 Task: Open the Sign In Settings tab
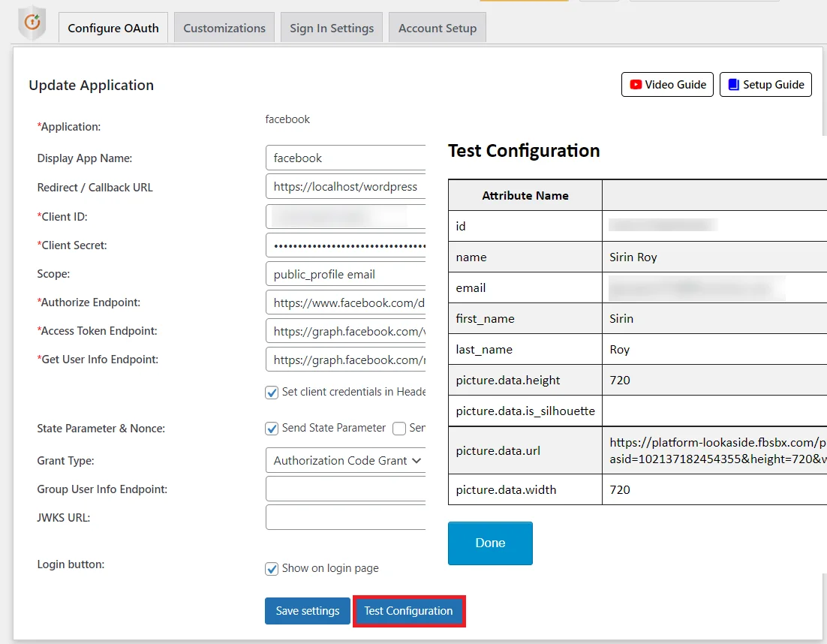coord(331,28)
